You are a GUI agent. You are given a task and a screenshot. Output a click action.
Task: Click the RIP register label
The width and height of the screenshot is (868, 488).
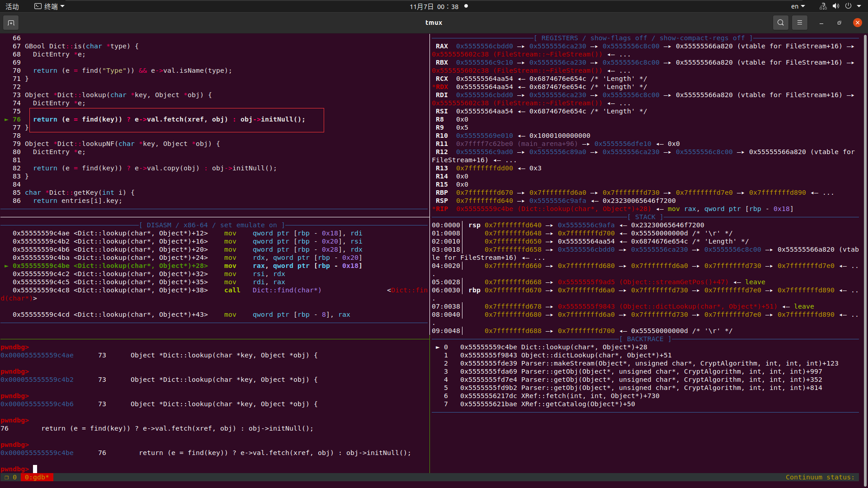pyautogui.click(x=441, y=209)
